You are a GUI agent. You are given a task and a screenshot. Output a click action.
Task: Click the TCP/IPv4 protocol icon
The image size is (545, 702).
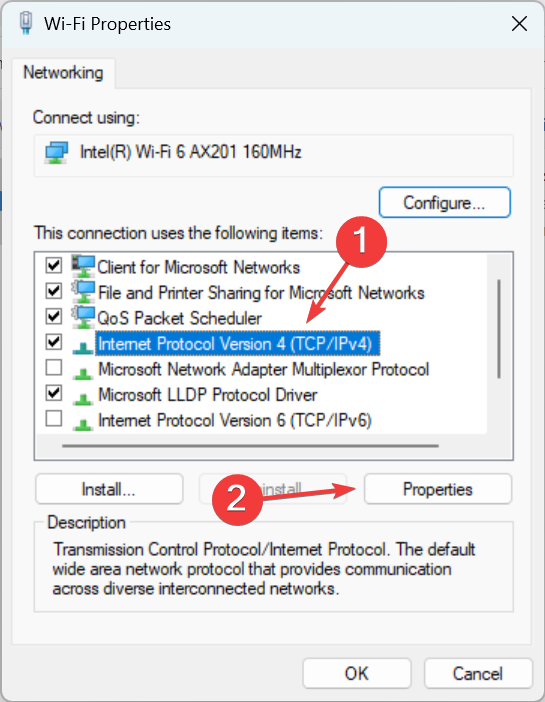coord(83,347)
